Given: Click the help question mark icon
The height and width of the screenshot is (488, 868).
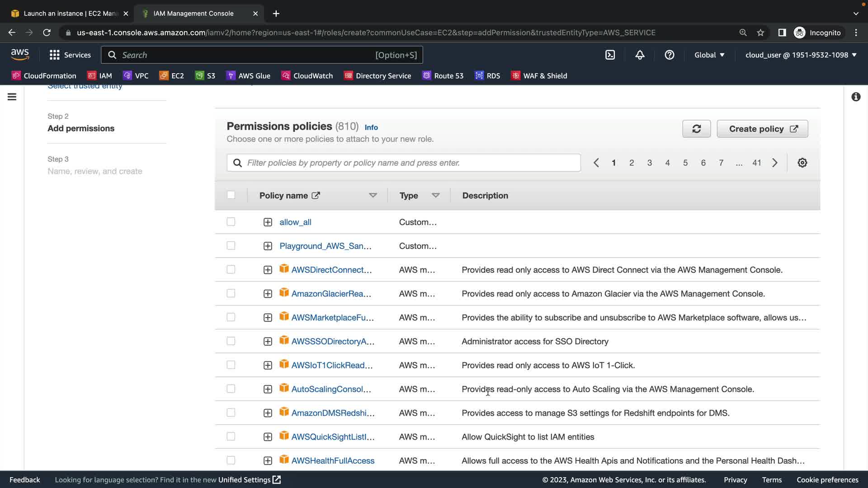Looking at the screenshot, I should point(670,55).
